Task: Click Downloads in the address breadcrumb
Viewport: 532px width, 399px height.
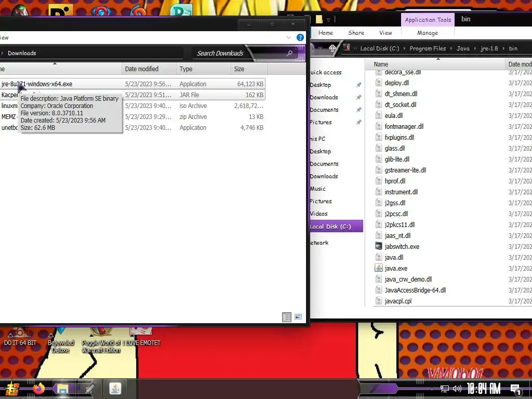Action: (x=22, y=53)
